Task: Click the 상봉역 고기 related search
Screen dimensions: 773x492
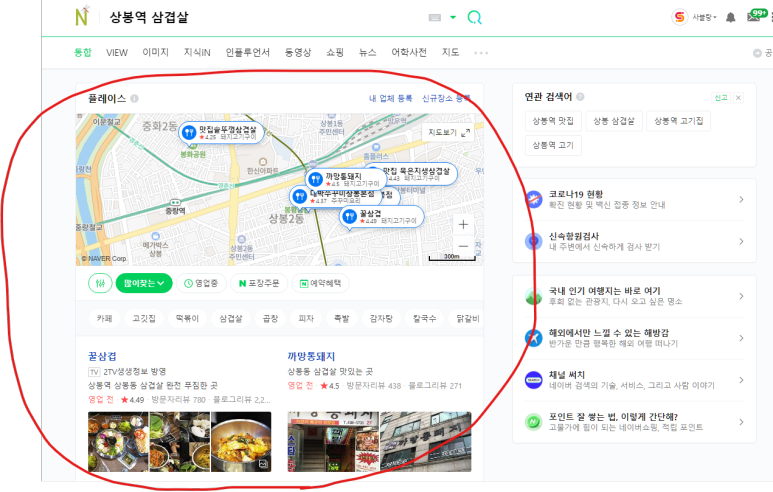Action: [x=553, y=145]
